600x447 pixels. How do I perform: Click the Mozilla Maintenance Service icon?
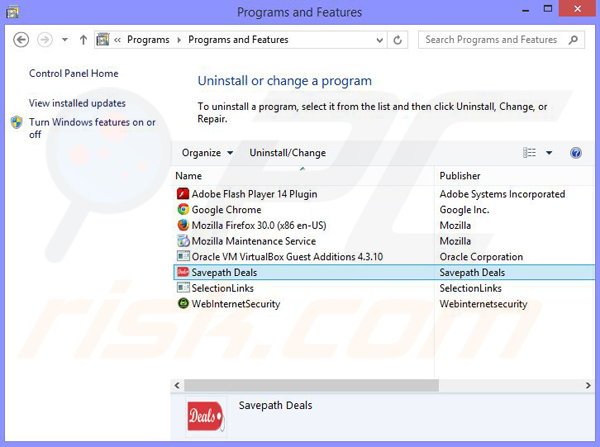tap(183, 241)
